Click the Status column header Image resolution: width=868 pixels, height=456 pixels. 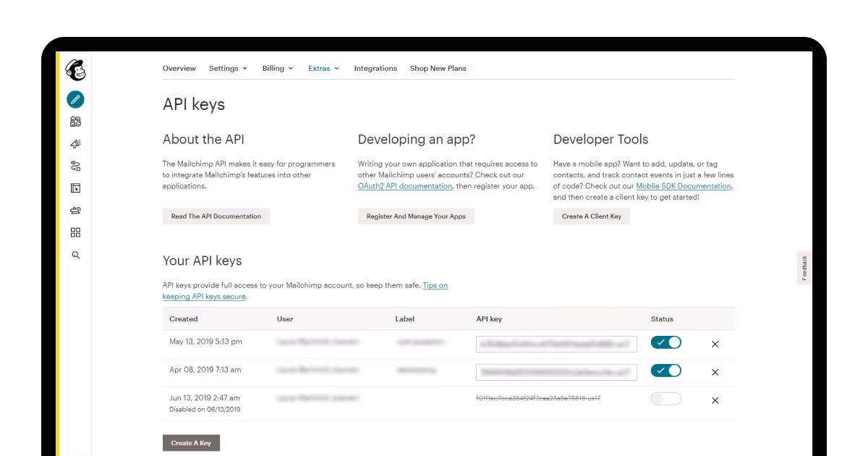coord(662,318)
